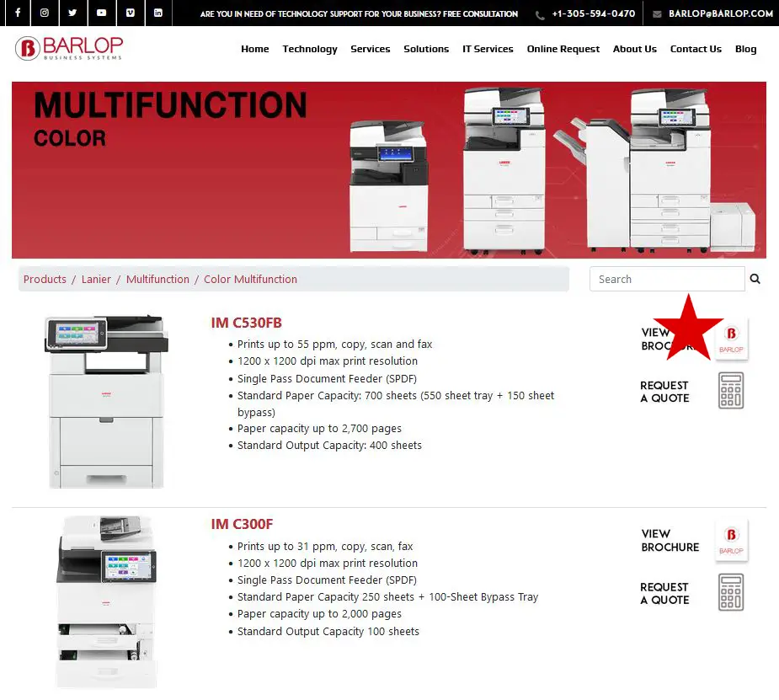This screenshot has height=700, width=779.
Task: Open brochure icon for IM C300F
Action: coord(731,540)
